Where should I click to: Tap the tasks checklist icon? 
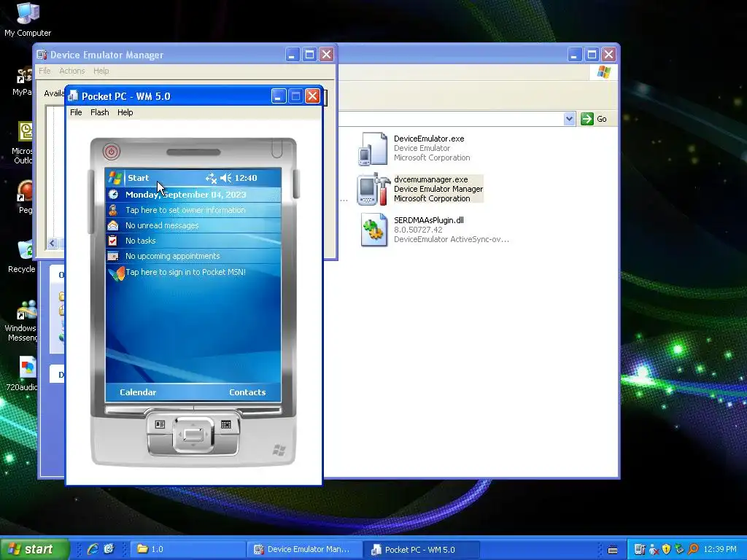(113, 241)
